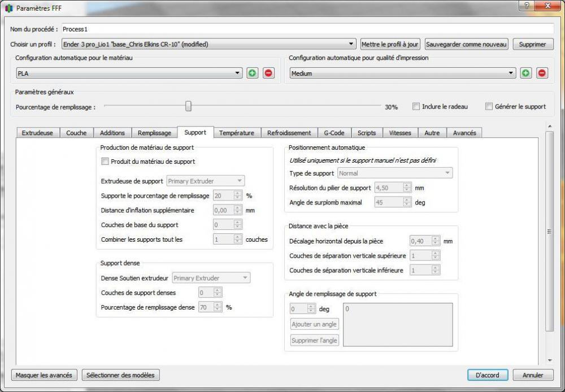Image resolution: width=565 pixels, height=392 pixels.
Task: Click the support infill percentage field
Action: point(227,195)
